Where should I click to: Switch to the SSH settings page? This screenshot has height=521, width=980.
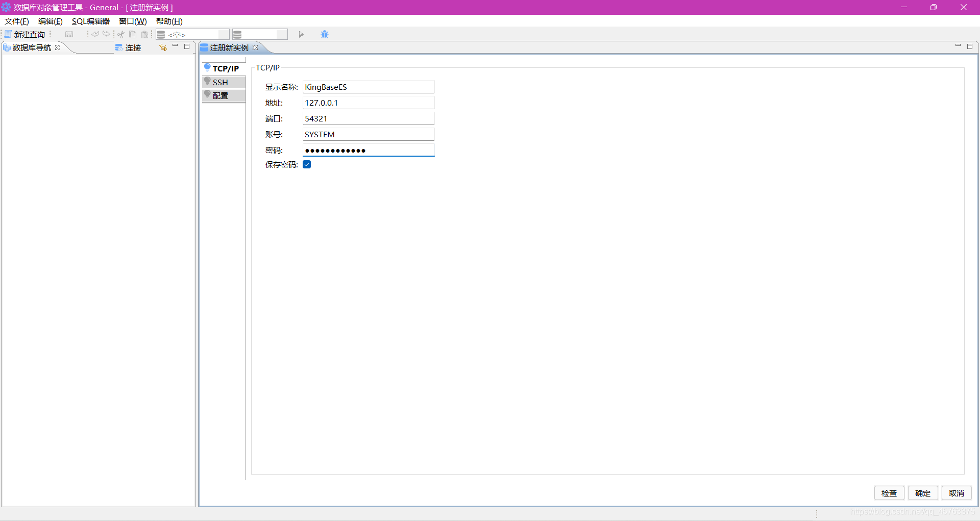click(x=224, y=82)
